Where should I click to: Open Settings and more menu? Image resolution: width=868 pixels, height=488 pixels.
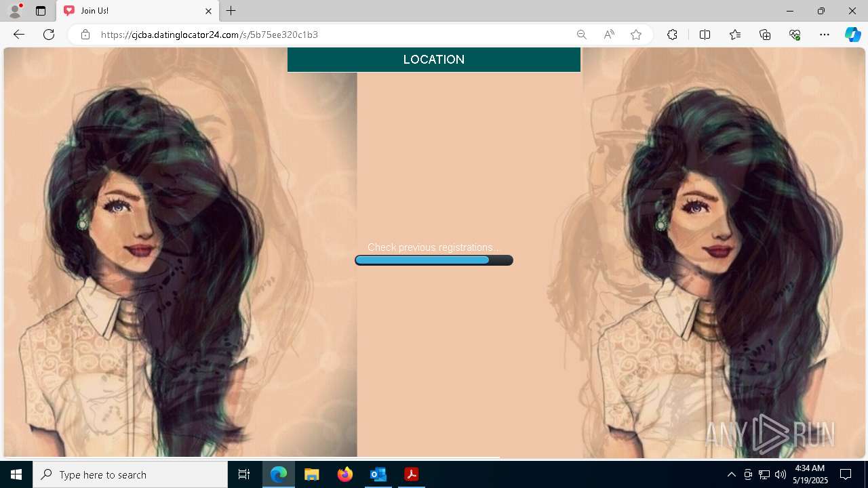(825, 35)
